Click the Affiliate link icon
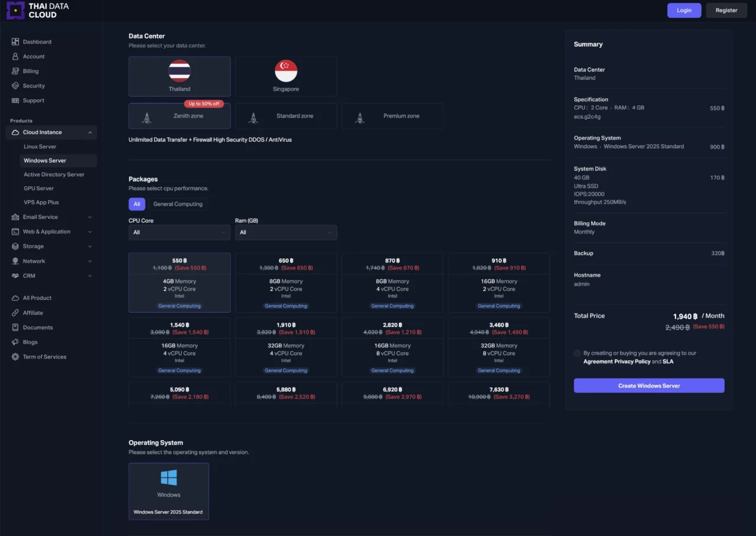Viewport: 756px width, 536px height. pos(15,313)
